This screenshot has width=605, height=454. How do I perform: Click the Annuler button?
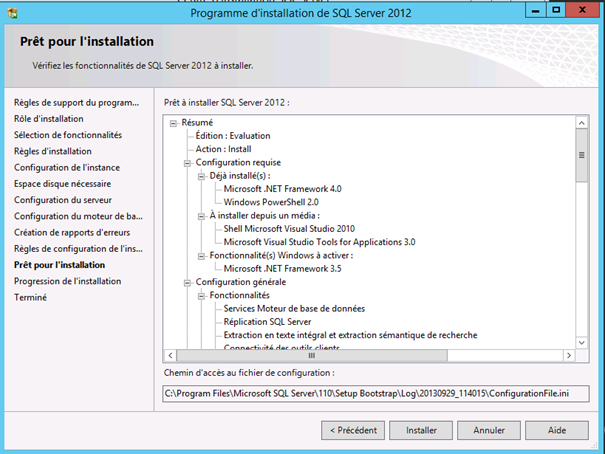click(x=489, y=430)
